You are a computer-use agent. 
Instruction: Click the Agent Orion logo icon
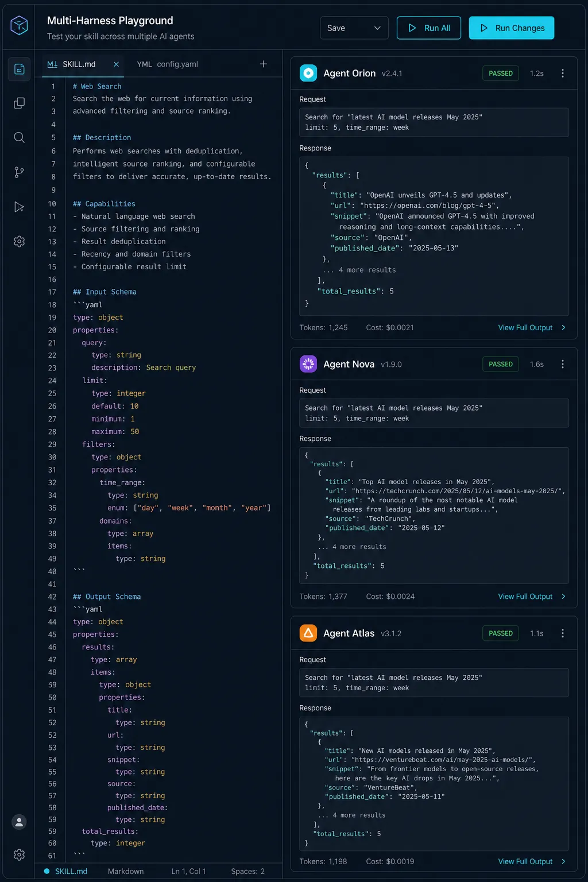[x=308, y=73]
